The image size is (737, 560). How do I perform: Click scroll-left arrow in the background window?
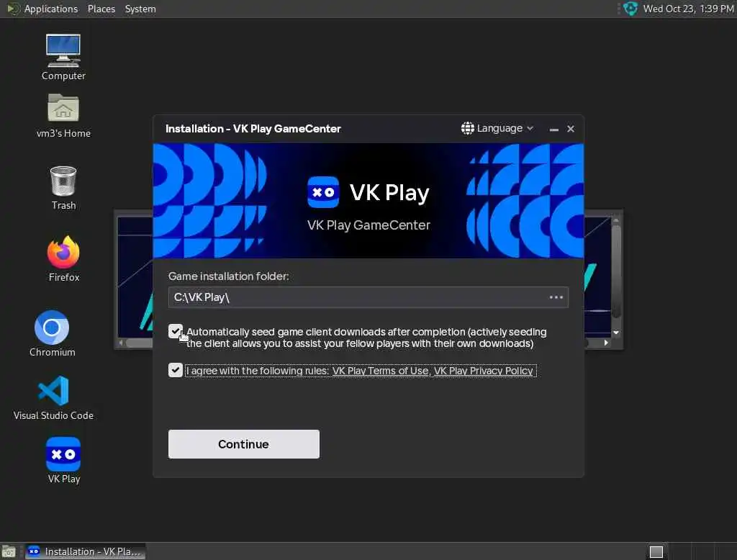click(121, 343)
